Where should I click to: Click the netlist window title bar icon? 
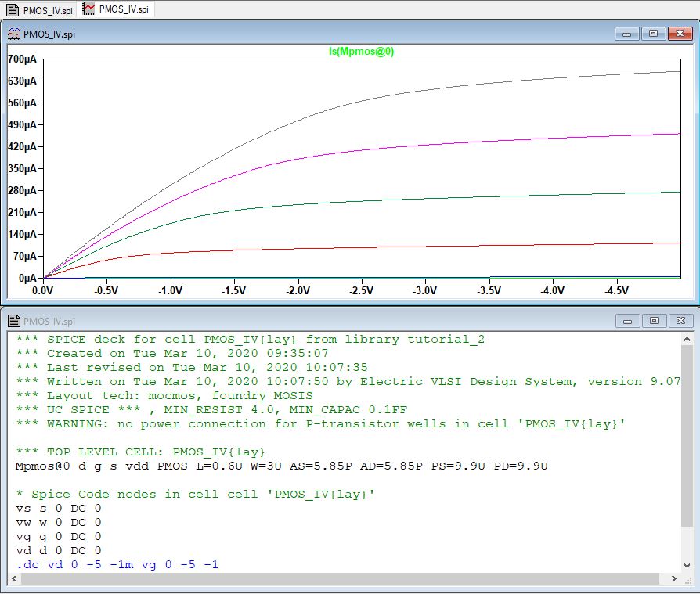point(13,321)
